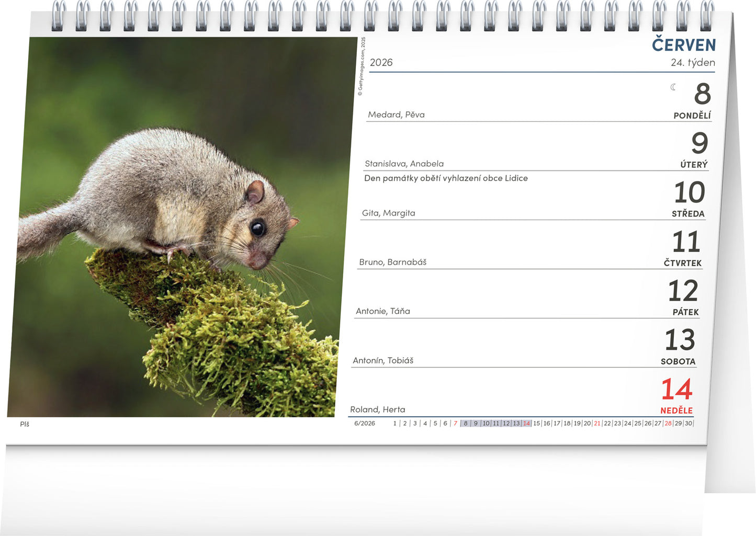This screenshot has width=756, height=536.
Task: Select the ČERVEN month heading
Action: tap(683, 45)
